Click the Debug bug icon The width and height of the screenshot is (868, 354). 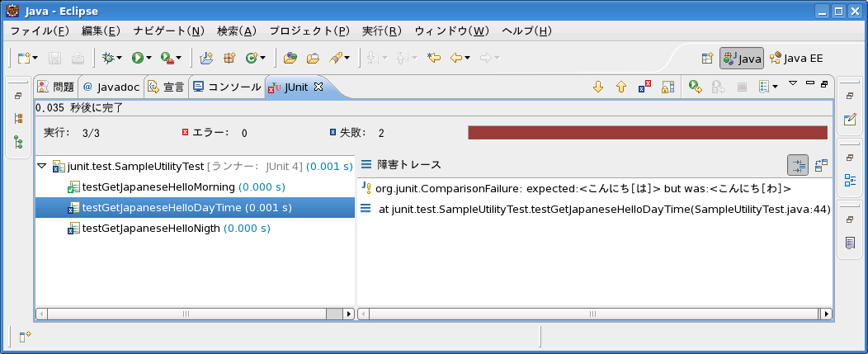click(109, 58)
